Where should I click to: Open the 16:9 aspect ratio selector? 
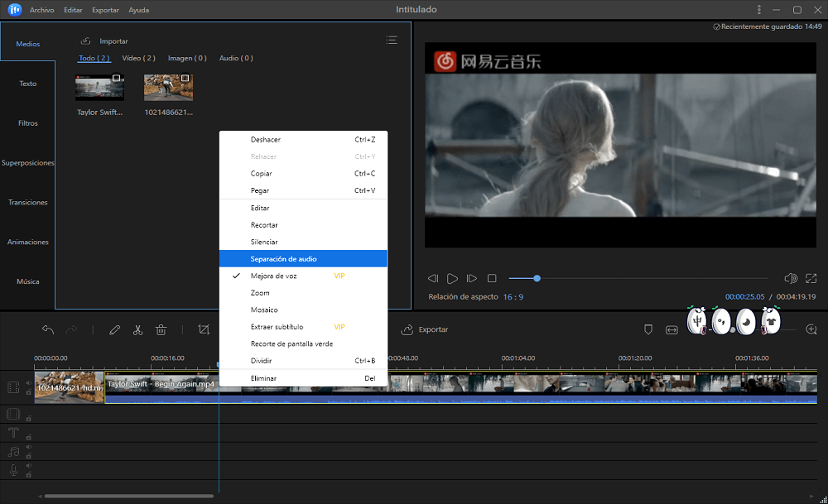point(513,297)
